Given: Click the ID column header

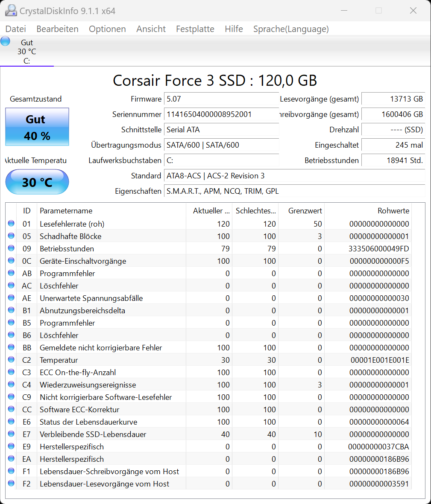Looking at the screenshot, I should pyautogui.click(x=26, y=211).
